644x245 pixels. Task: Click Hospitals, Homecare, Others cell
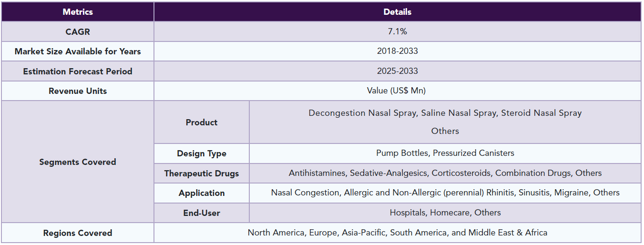point(445,213)
